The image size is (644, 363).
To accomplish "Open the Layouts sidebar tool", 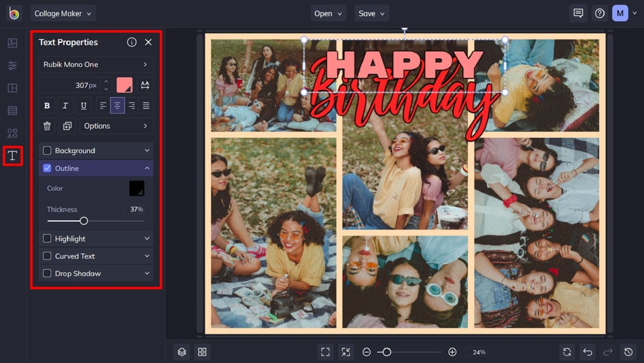I will 12,88.
